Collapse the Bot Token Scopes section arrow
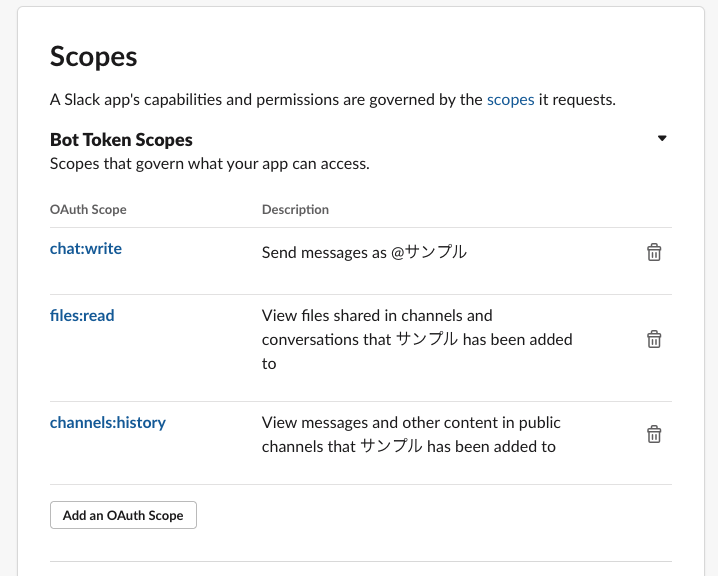Screen dimensions: 718x576 coord(662,139)
